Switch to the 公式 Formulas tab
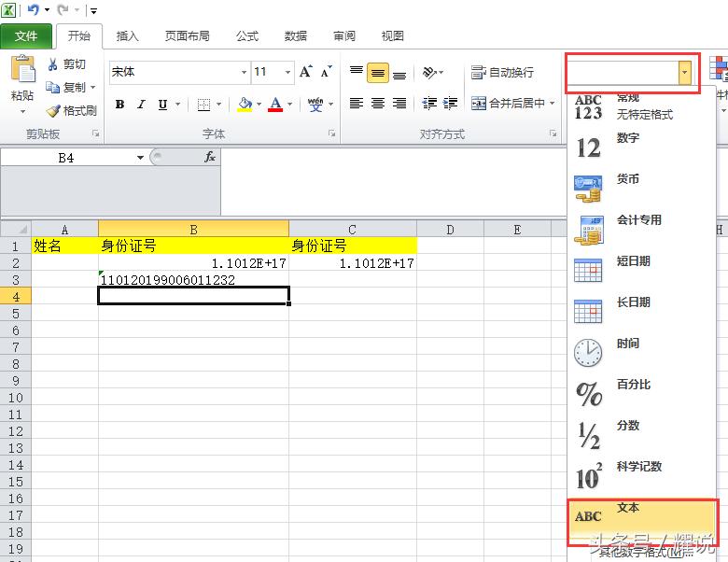 (246, 36)
